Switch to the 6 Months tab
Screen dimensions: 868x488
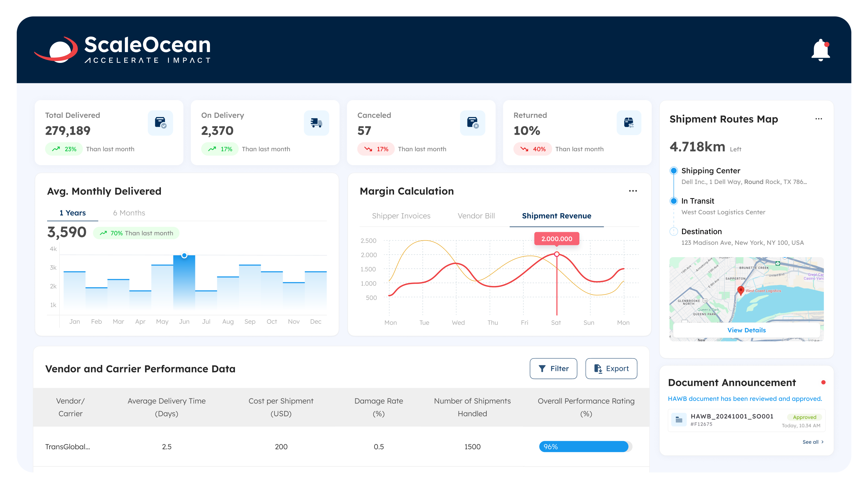point(129,213)
